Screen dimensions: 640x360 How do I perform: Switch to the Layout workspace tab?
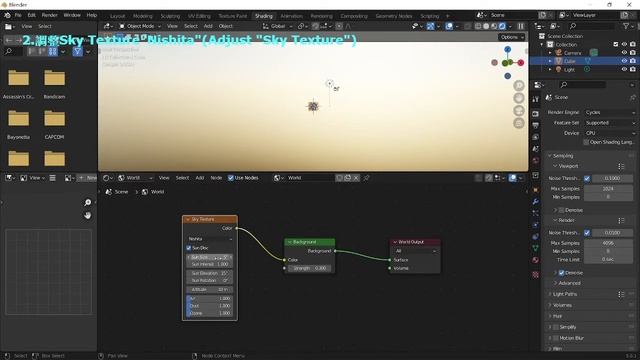click(x=118, y=16)
